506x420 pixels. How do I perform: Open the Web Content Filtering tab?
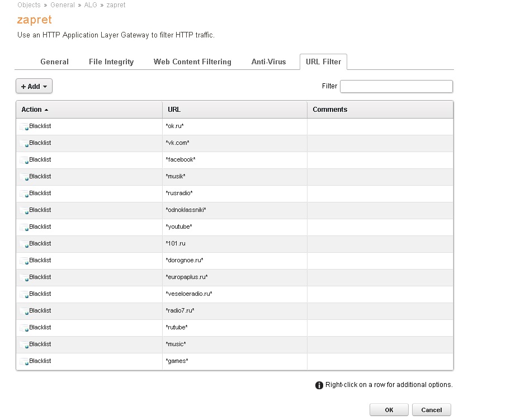point(192,62)
